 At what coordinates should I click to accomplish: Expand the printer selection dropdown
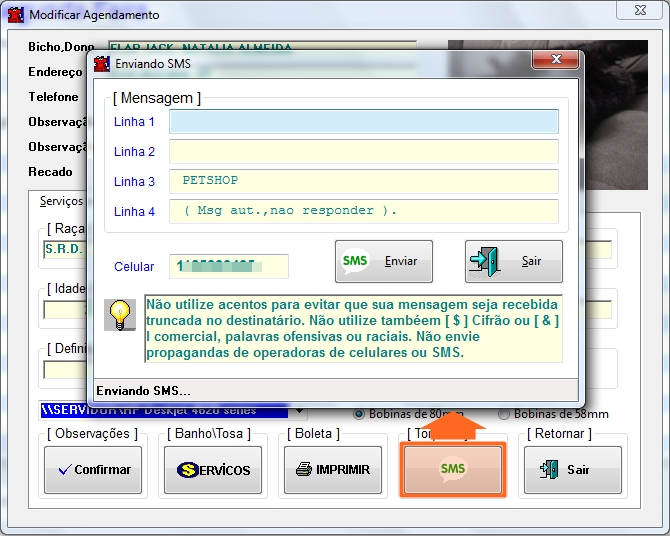298,411
